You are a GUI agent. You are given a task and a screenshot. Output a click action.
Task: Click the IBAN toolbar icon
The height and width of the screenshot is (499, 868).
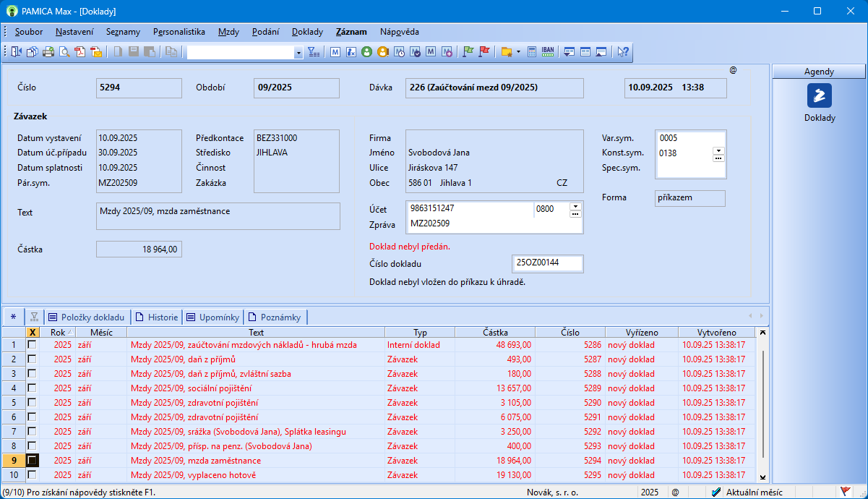(548, 52)
